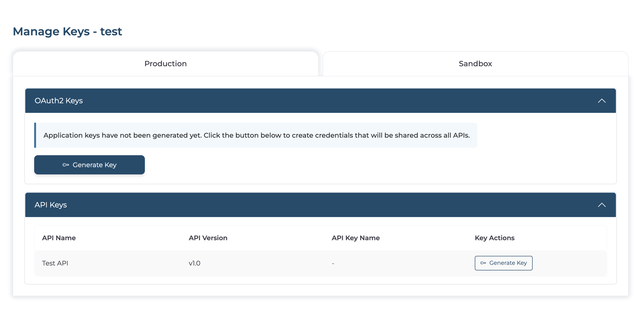
Task: Click the API Key Name column header
Action: pos(355,238)
